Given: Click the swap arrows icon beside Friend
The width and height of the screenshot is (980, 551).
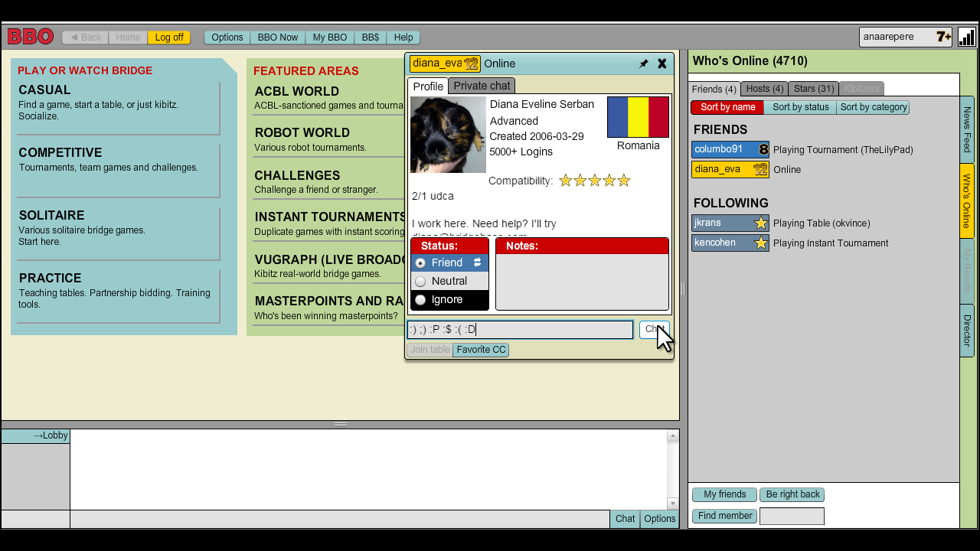Looking at the screenshot, I should tap(477, 262).
